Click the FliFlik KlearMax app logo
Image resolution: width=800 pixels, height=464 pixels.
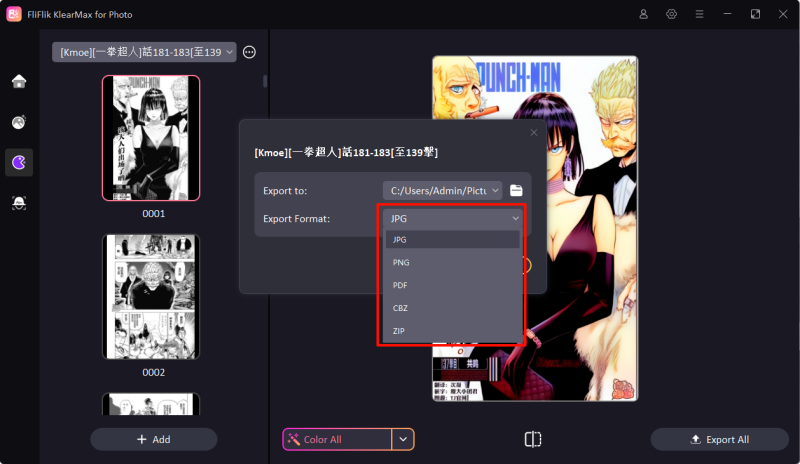coord(14,14)
